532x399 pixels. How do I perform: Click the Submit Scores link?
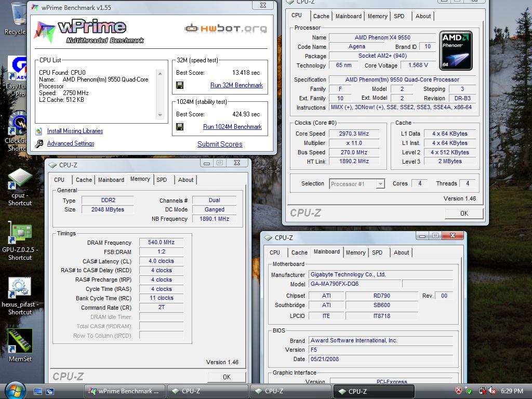[220, 144]
